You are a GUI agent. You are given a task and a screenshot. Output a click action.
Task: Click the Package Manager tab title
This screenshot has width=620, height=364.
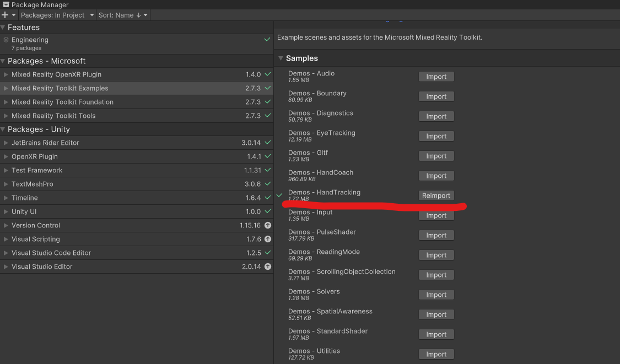click(x=40, y=5)
